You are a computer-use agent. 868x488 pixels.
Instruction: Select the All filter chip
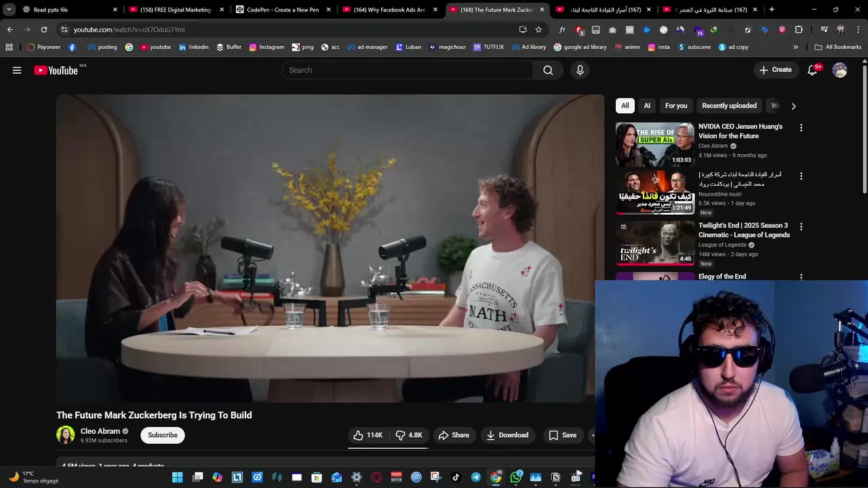tap(625, 106)
